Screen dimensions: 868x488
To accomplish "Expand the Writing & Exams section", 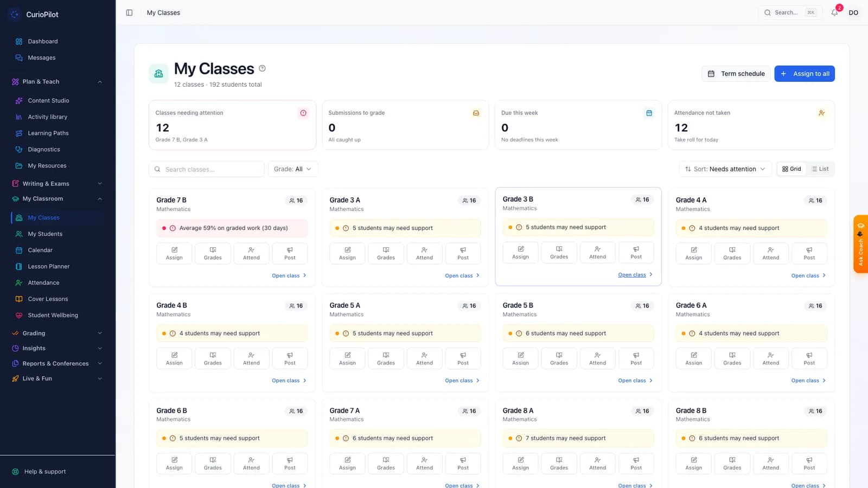I will (x=57, y=184).
